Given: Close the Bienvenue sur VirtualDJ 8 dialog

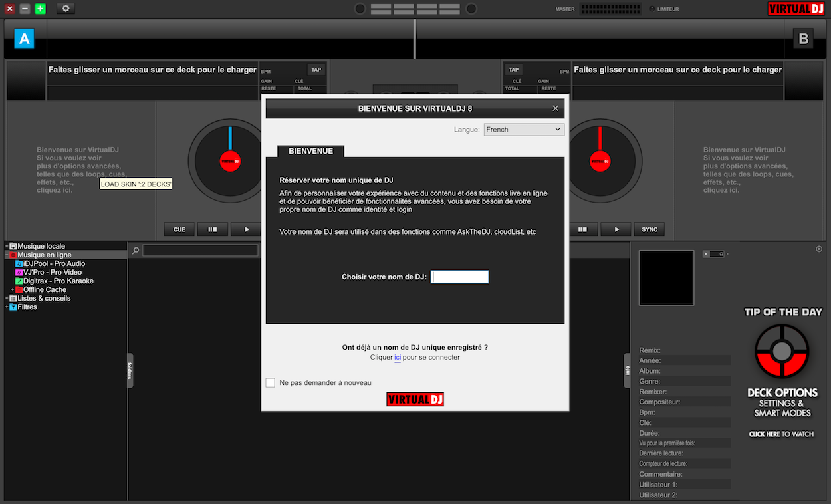Looking at the screenshot, I should pyautogui.click(x=556, y=108).
